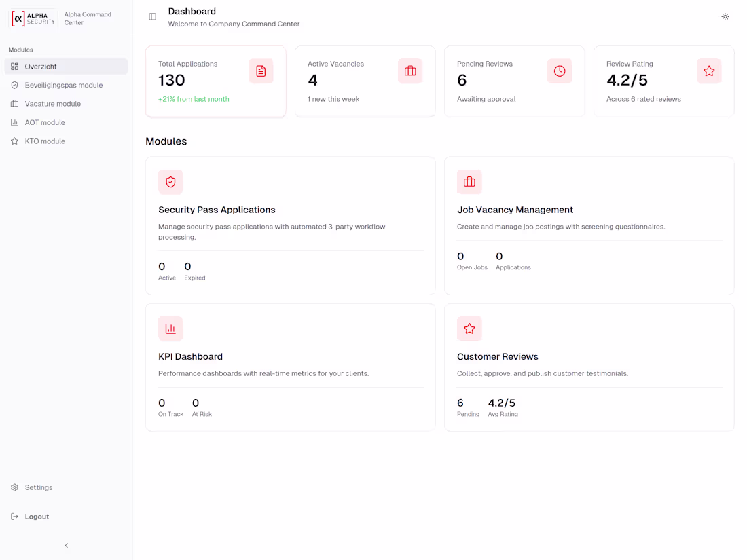This screenshot has height=560, width=747.
Task: Click the KPI Dashboard chart icon
Action: 170,329
